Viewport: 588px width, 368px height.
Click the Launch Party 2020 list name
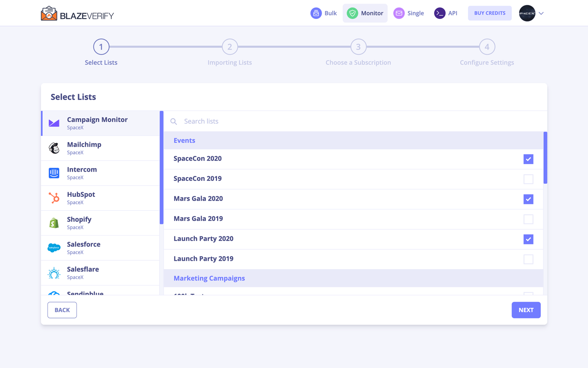click(x=203, y=238)
